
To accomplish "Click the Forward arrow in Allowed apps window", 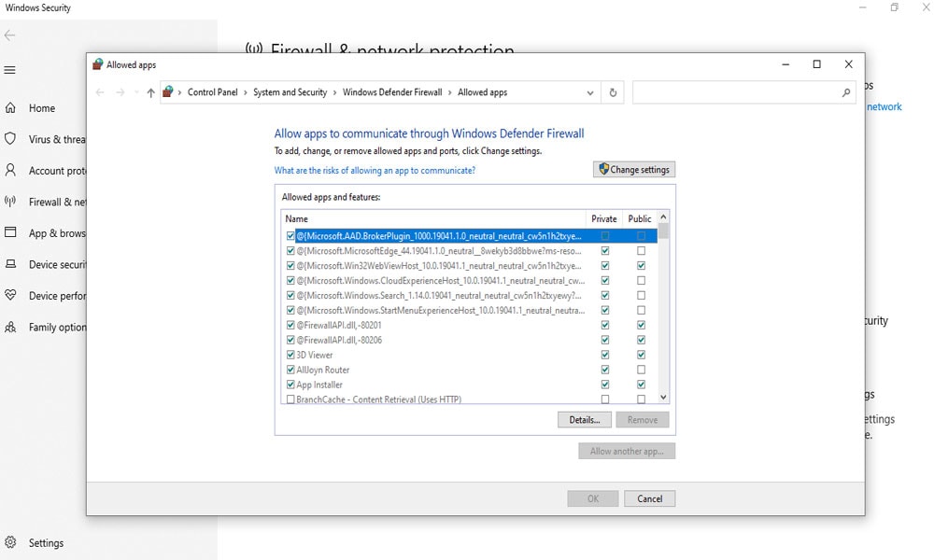I will tap(120, 92).
